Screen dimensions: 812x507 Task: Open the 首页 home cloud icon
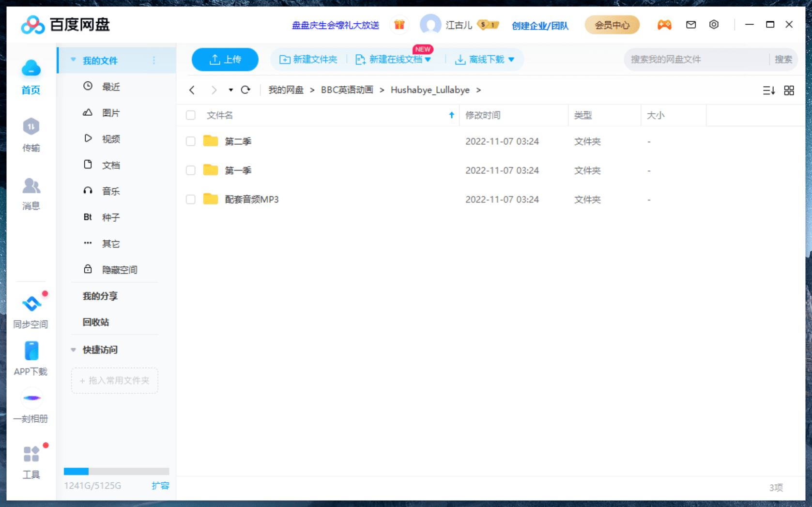pos(31,69)
